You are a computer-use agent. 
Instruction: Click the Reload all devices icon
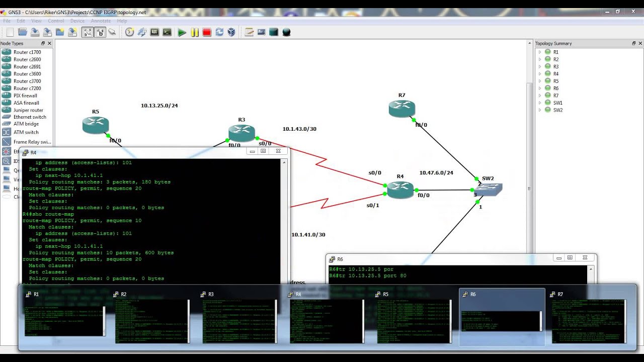tap(219, 32)
